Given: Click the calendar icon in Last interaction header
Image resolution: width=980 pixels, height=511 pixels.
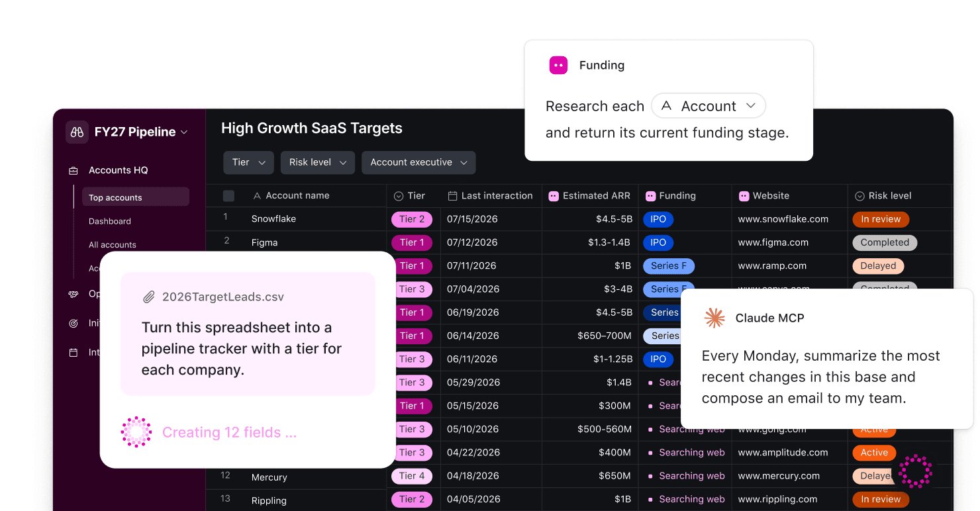Looking at the screenshot, I should click(453, 196).
